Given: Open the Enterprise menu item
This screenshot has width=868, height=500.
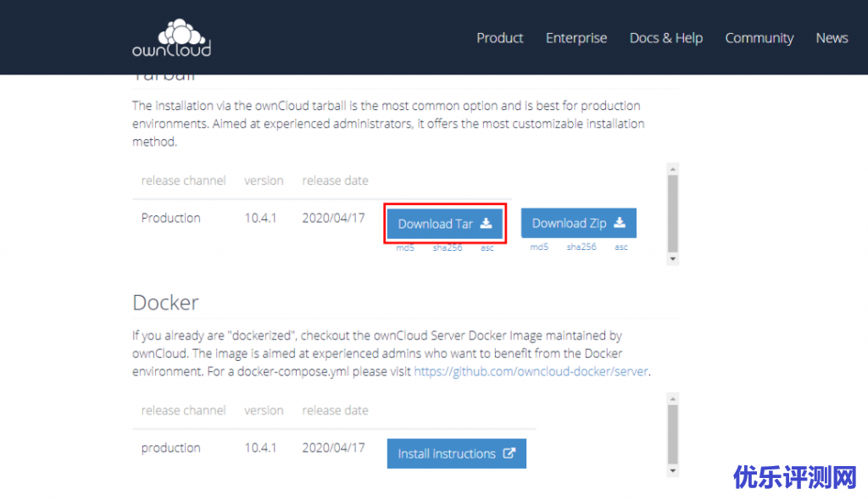Looking at the screenshot, I should [x=576, y=38].
